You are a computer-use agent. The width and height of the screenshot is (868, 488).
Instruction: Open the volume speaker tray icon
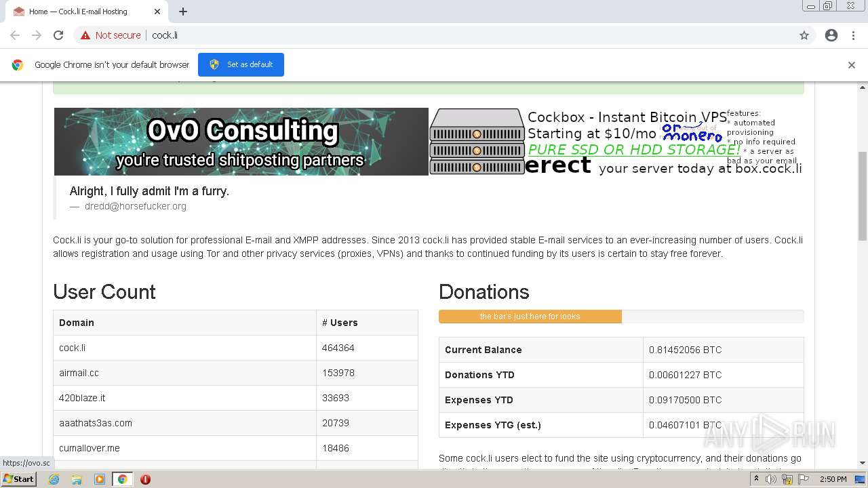coord(770,479)
